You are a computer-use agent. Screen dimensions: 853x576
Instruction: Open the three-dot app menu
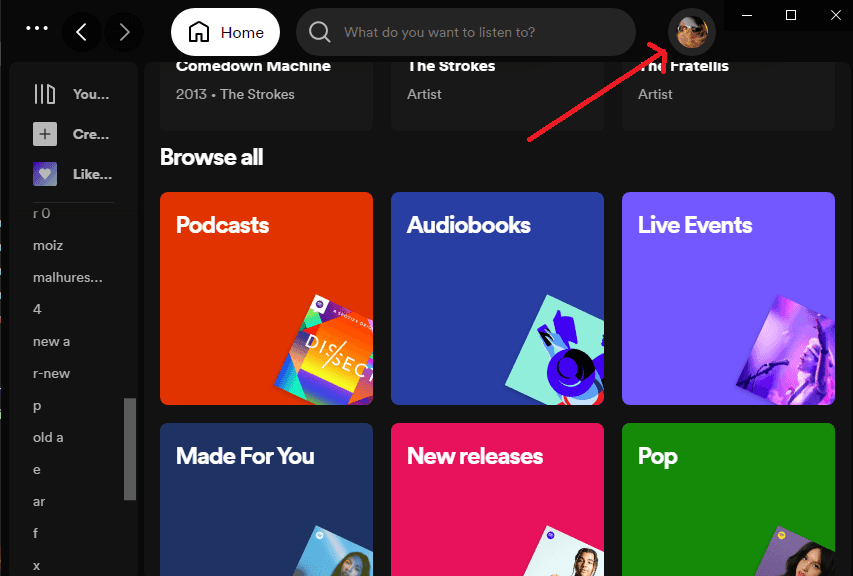pos(37,28)
